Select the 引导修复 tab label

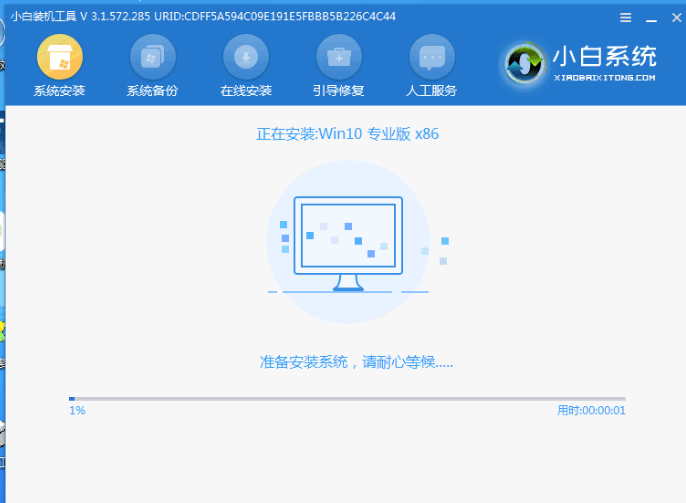point(339,91)
